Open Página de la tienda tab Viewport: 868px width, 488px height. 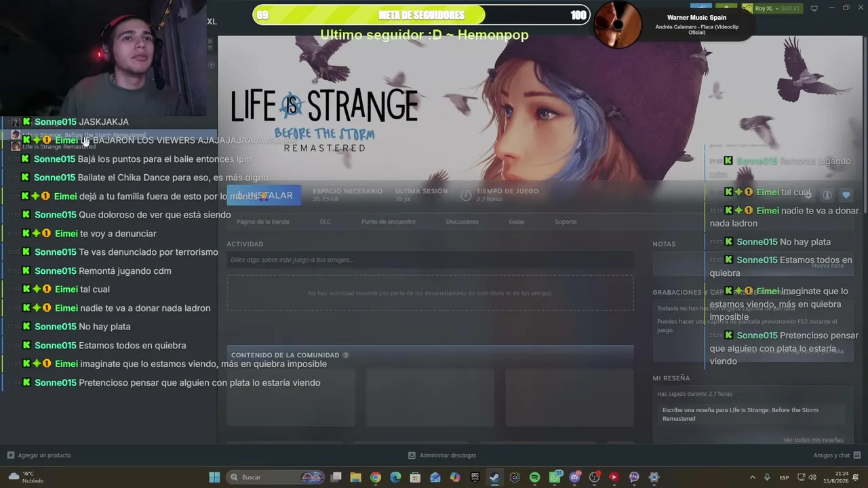(x=262, y=222)
